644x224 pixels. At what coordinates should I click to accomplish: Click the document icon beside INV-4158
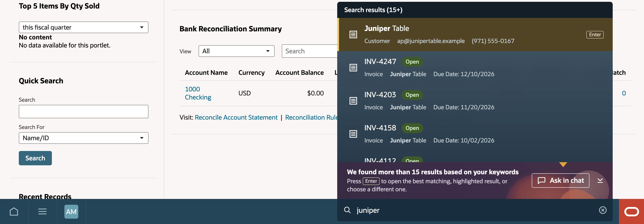353,134
